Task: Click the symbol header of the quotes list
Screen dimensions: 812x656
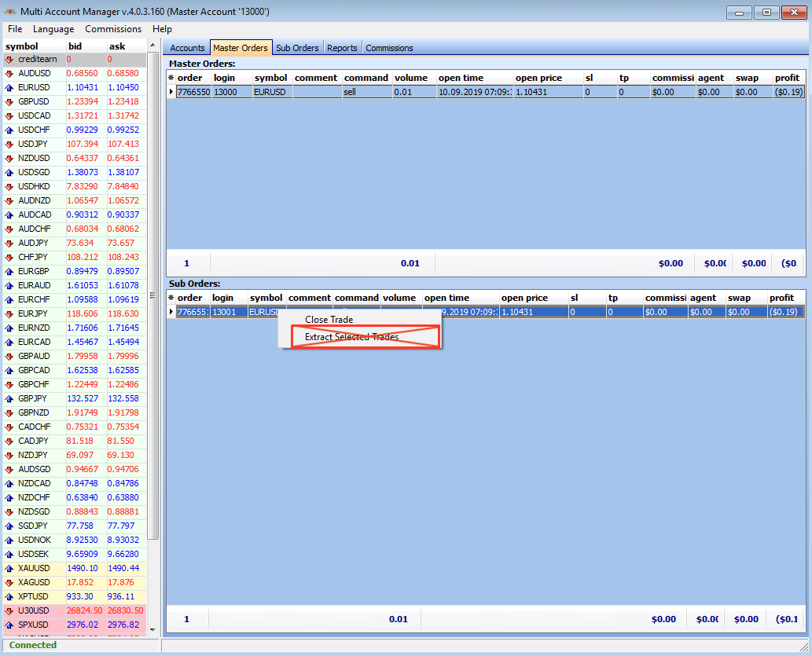Action: coord(35,46)
